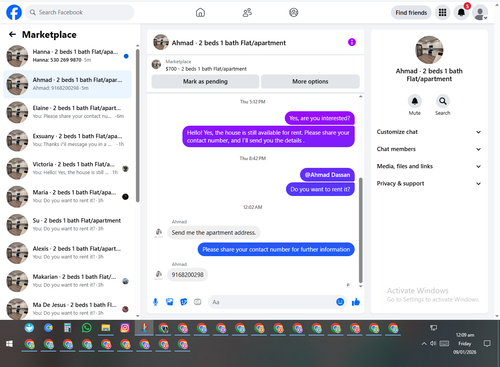The image size is (500, 367).
Task: Open the account profile avatar menu
Action: [480, 13]
